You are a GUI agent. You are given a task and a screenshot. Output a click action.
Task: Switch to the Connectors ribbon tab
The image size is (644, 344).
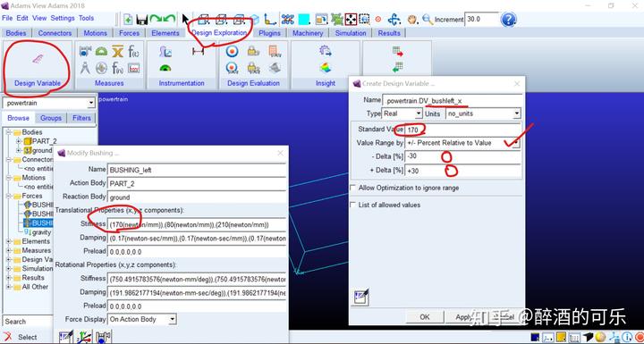pos(55,33)
